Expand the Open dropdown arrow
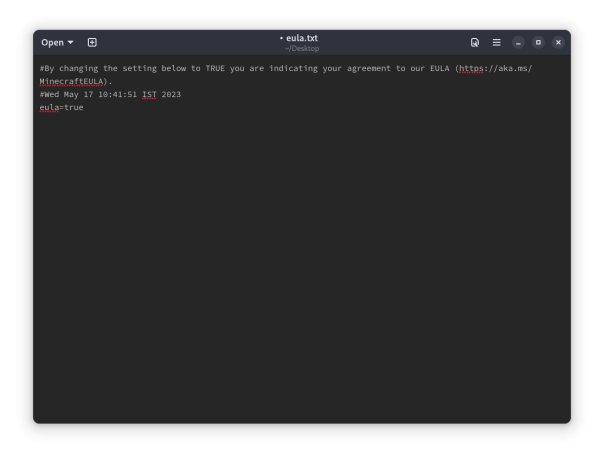604x460 pixels. (x=70, y=43)
